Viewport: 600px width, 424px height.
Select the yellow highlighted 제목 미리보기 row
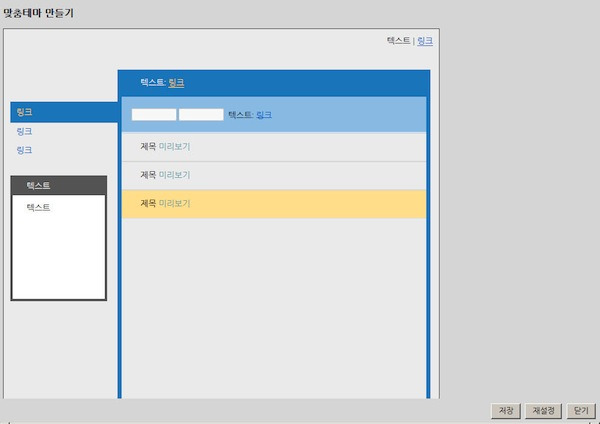coord(274,204)
